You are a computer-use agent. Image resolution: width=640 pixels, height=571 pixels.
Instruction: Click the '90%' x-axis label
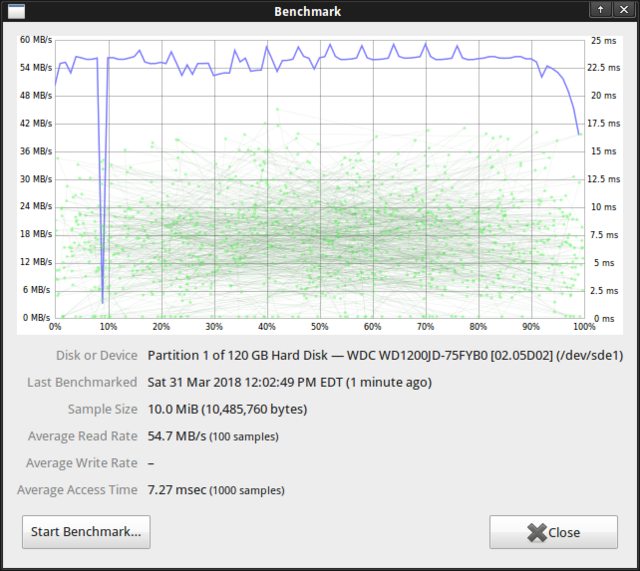pos(531,327)
